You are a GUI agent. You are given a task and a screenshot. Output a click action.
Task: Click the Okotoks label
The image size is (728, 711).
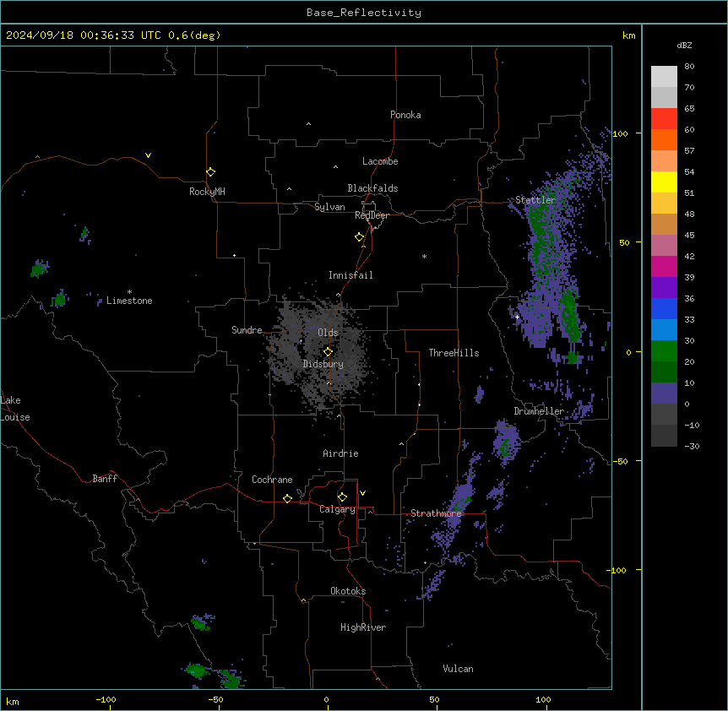click(x=348, y=591)
